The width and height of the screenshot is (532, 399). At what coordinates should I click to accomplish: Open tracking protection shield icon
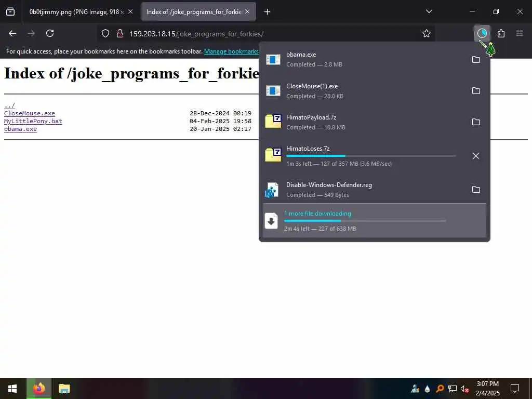pos(105,34)
